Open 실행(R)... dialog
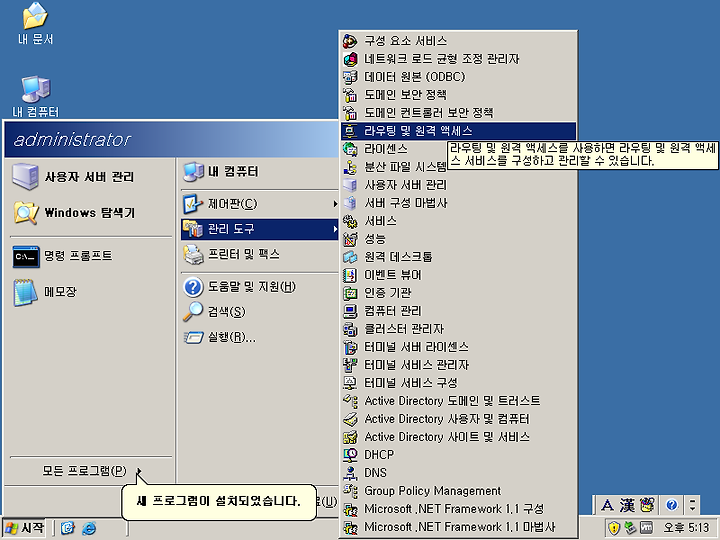The height and width of the screenshot is (540, 720). tap(260, 338)
